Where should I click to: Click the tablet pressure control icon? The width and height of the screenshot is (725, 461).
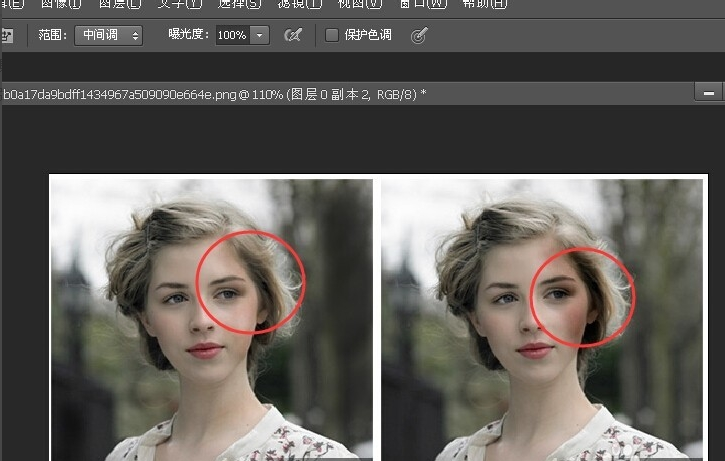click(419, 35)
